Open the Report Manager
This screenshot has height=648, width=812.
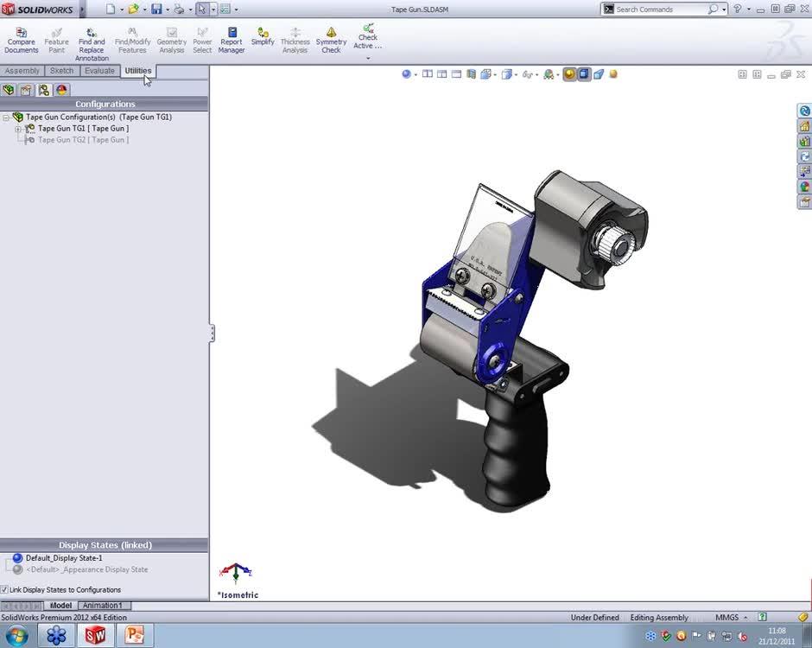pyautogui.click(x=231, y=40)
